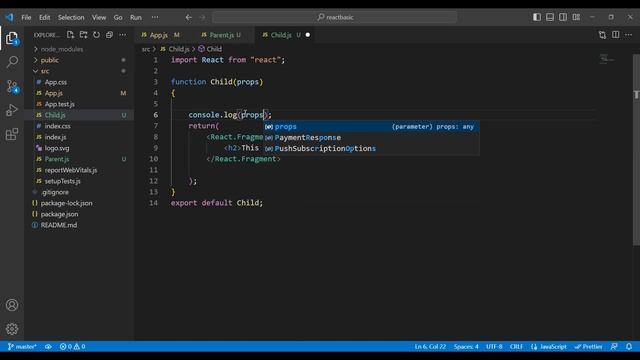This screenshot has width=640, height=360.
Task: Open App.css in Explorer
Action: click(x=56, y=82)
